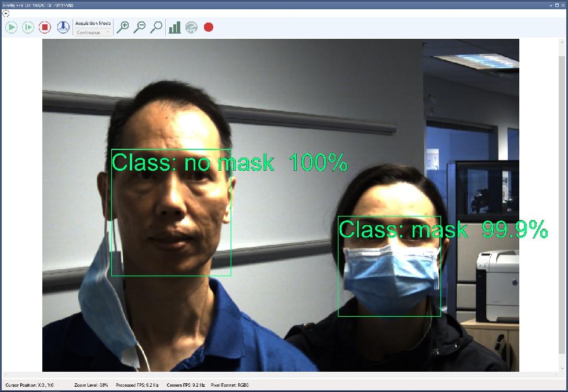568x392 pixels.
Task: Click the single-frame step acquisition icon
Action: click(28, 27)
